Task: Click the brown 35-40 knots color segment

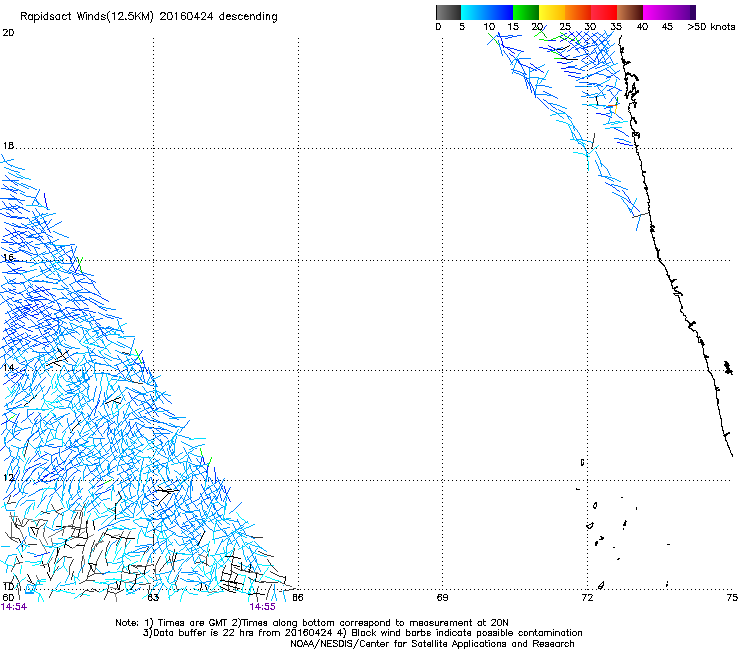Action: click(x=630, y=12)
